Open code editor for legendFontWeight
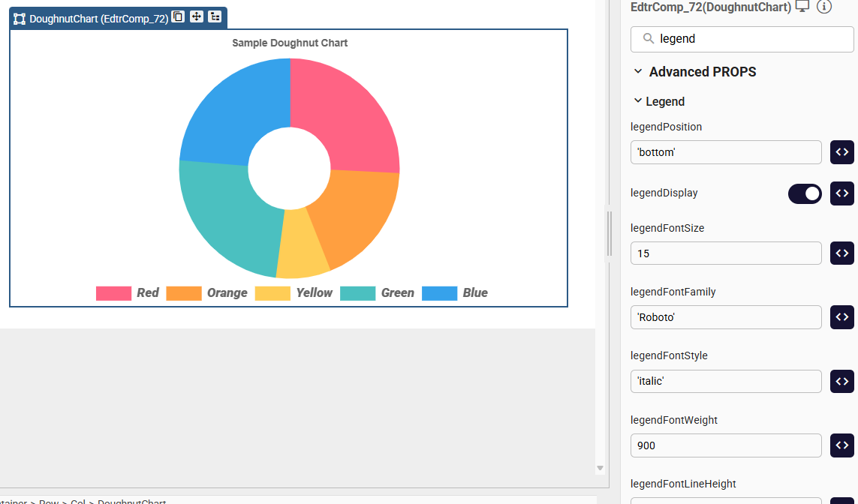Viewport: 858px width, 504px height. click(x=841, y=445)
